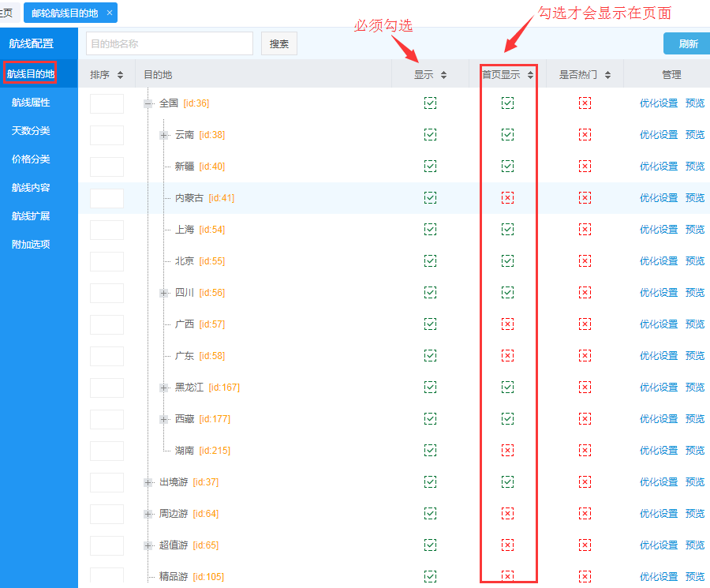The width and height of the screenshot is (710, 588).
Task: Switch to 邮轮航线目的地 tab
Action: [x=65, y=13]
